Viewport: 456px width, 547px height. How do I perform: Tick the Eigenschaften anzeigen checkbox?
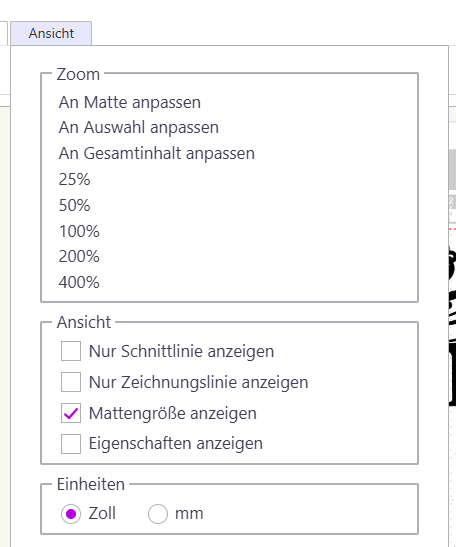(x=71, y=444)
